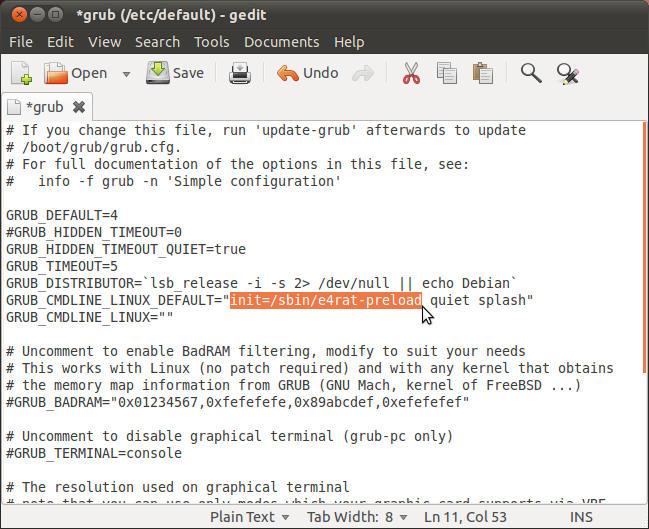The height and width of the screenshot is (529, 649).
Task: Open the Help menu
Action: (349, 42)
